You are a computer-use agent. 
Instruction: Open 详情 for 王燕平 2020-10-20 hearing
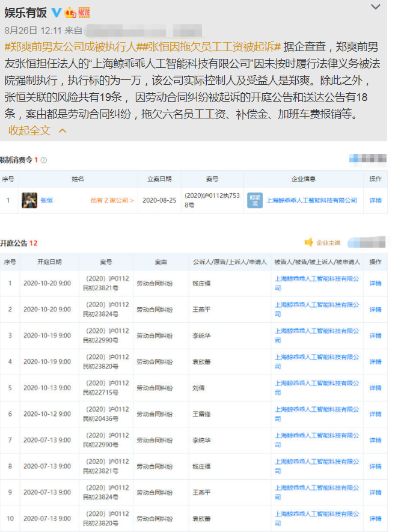tap(375, 310)
